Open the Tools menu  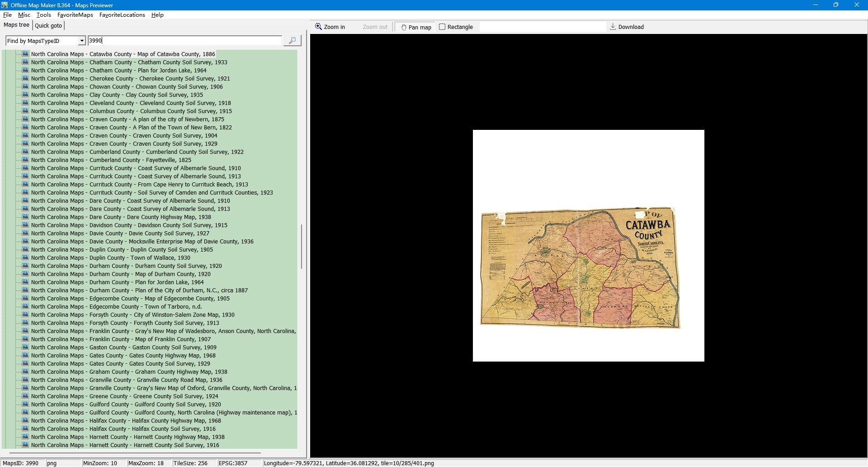43,15
